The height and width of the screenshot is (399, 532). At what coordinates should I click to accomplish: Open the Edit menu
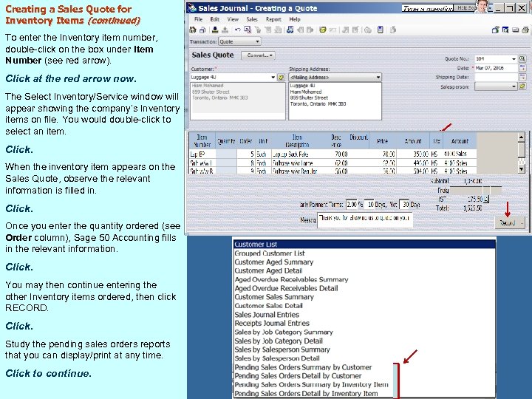(x=214, y=19)
